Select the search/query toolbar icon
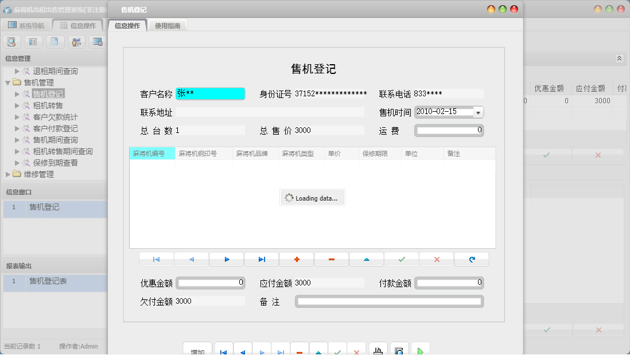The height and width of the screenshot is (364, 630). coord(11,41)
